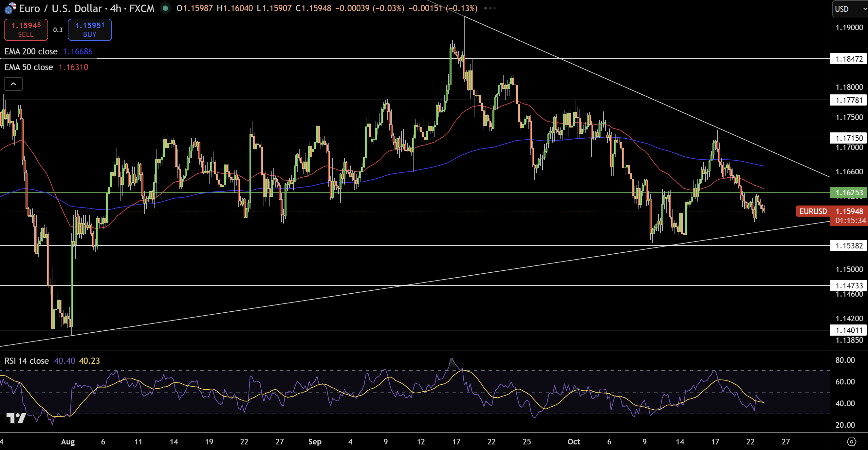Select the EMA 50 close indicator legend
The image size is (868, 450).
(x=28, y=67)
